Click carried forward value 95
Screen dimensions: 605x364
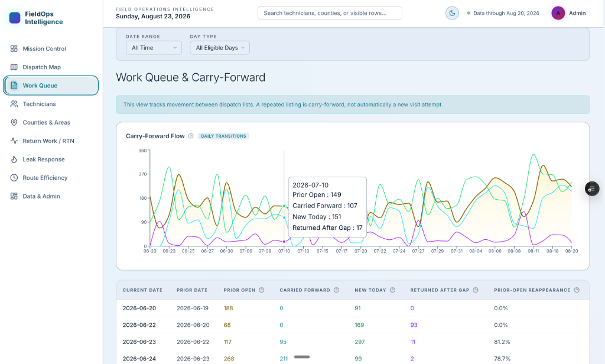[x=283, y=342]
